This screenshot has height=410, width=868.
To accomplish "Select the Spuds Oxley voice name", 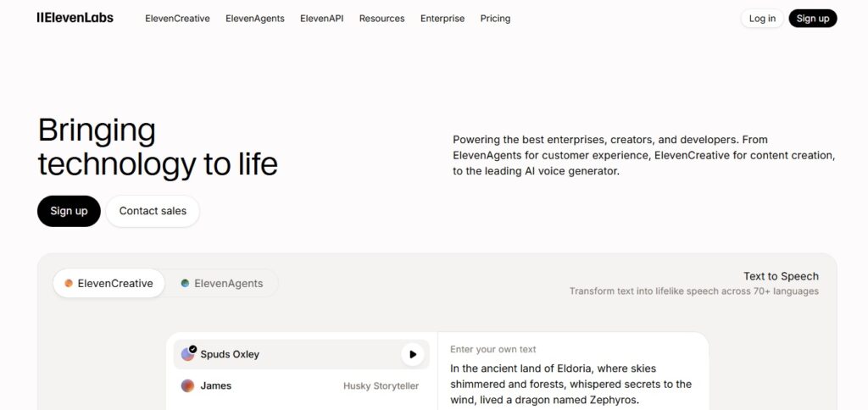I will pyautogui.click(x=230, y=355).
